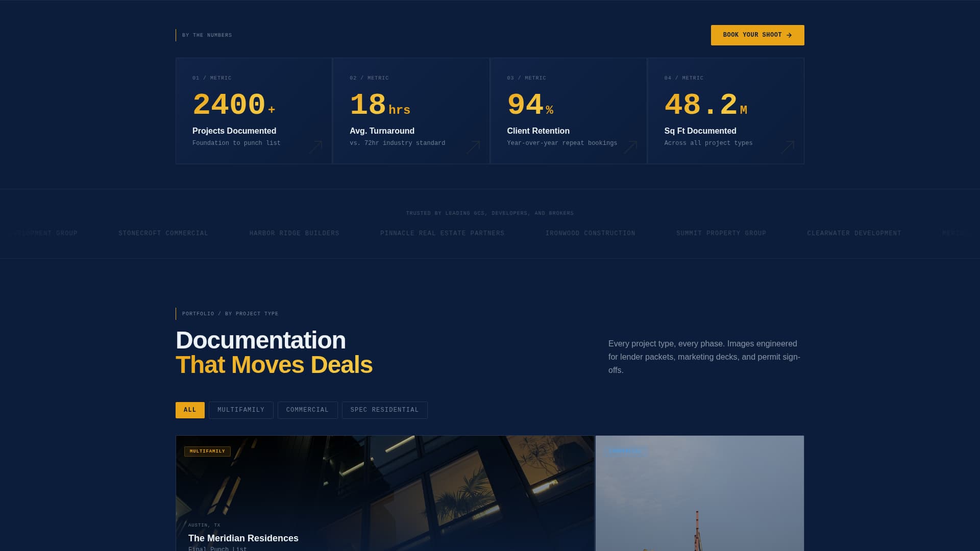The height and width of the screenshot is (551, 980).
Task: Open the Harbor Ridge Builders client link
Action: (x=294, y=233)
